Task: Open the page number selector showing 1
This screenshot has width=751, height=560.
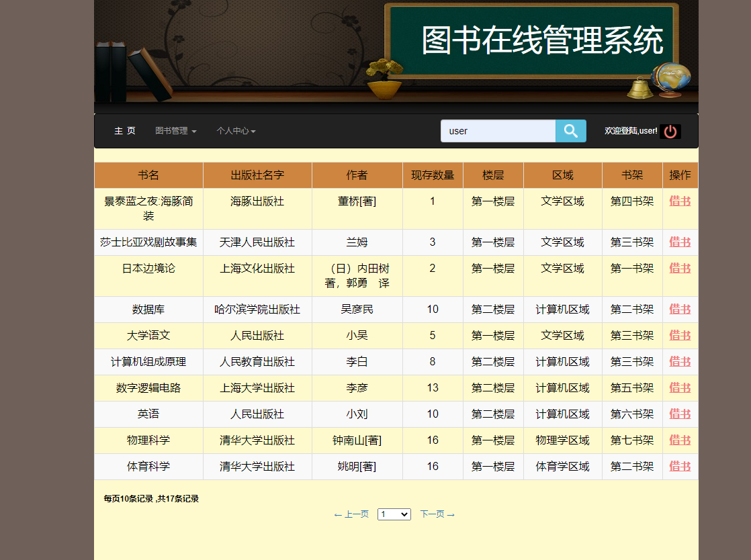Action: pos(394,514)
